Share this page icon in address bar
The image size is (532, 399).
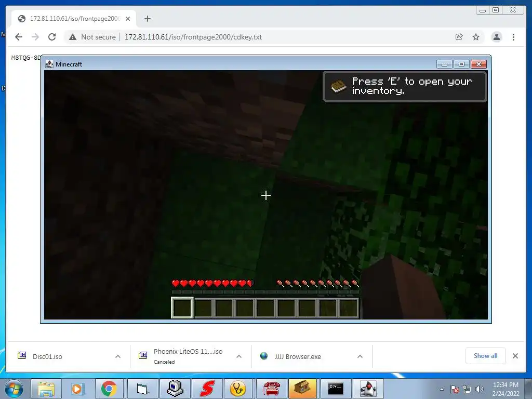pos(459,37)
